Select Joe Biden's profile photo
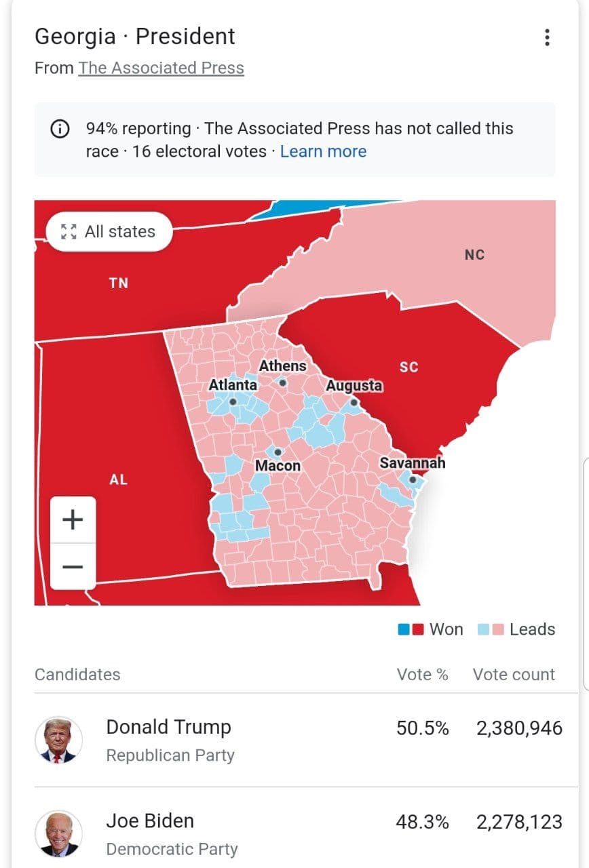589x868 pixels. click(x=58, y=833)
